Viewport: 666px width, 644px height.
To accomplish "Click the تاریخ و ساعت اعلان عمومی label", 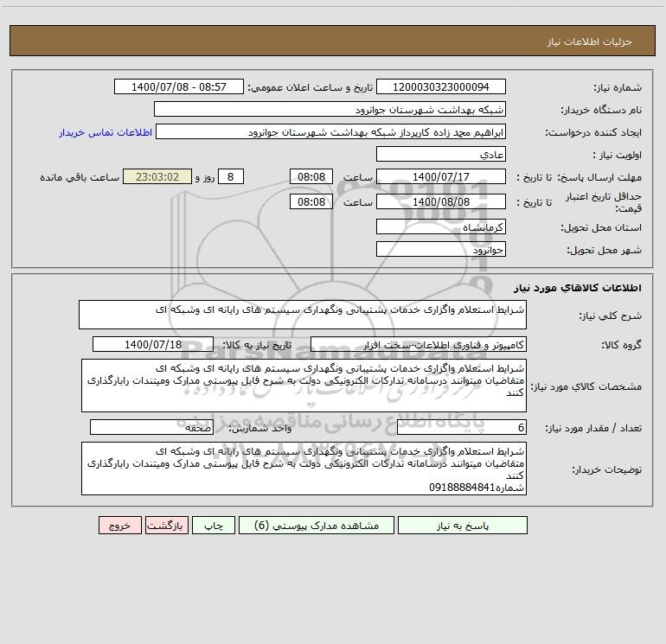I will tap(311, 87).
